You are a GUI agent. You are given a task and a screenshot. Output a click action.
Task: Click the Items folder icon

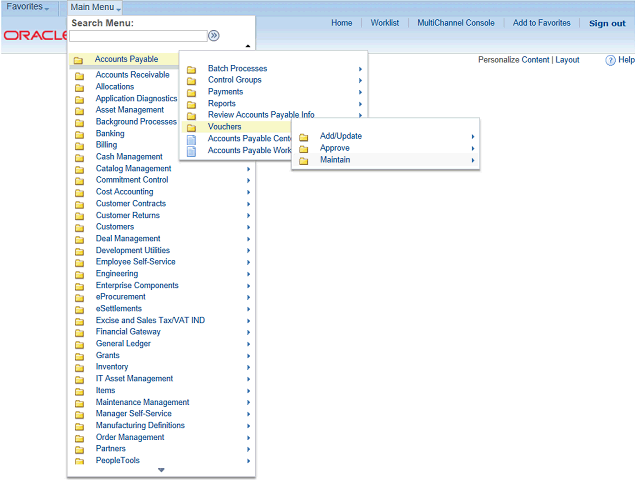pyautogui.click(x=80, y=392)
